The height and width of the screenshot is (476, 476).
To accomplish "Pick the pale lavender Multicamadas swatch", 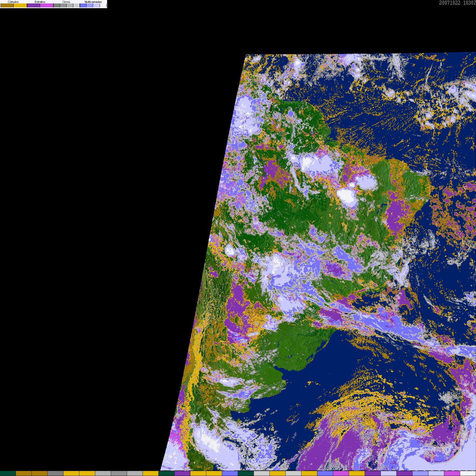I will (96, 5).
